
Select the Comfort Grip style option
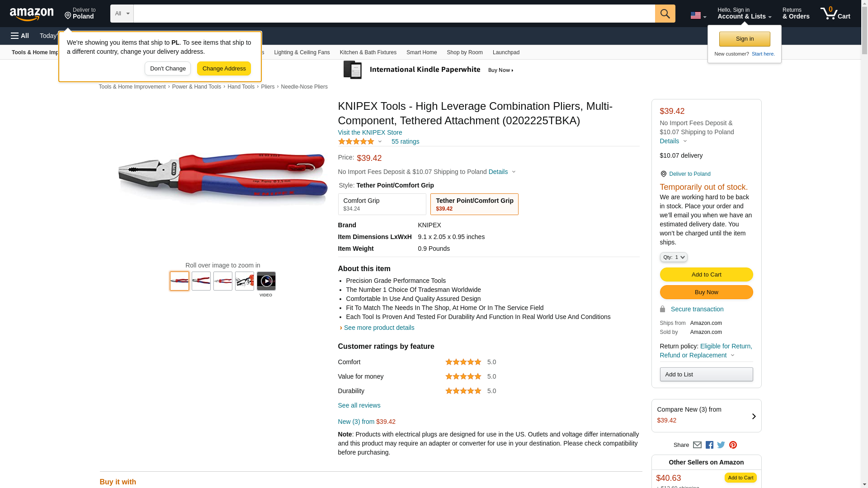[382, 204]
